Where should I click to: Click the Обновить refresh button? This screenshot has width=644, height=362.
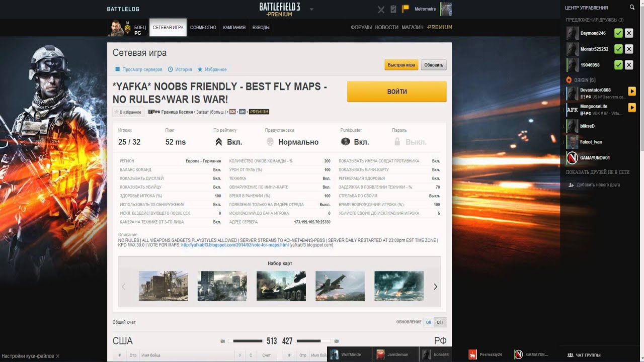[434, 65]
